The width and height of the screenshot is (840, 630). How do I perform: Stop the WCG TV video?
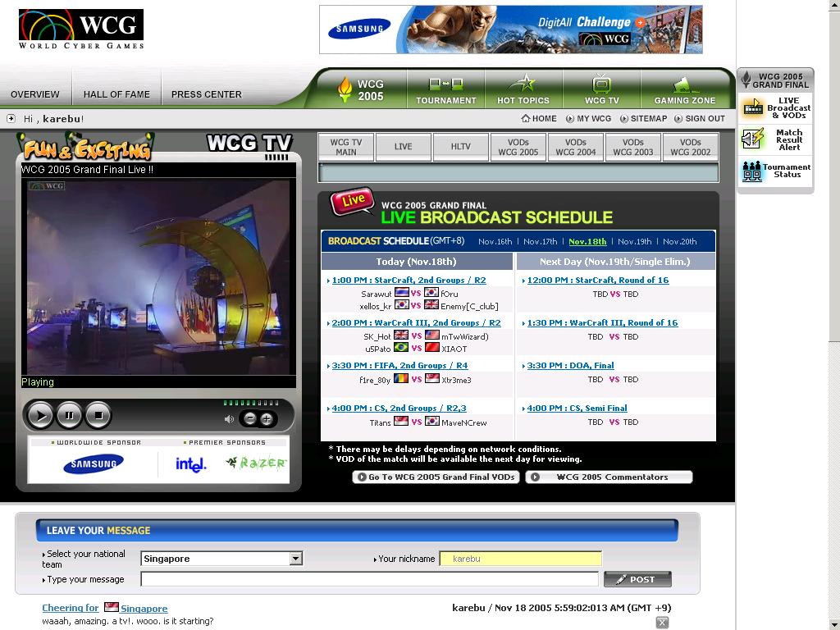(98, 415)
